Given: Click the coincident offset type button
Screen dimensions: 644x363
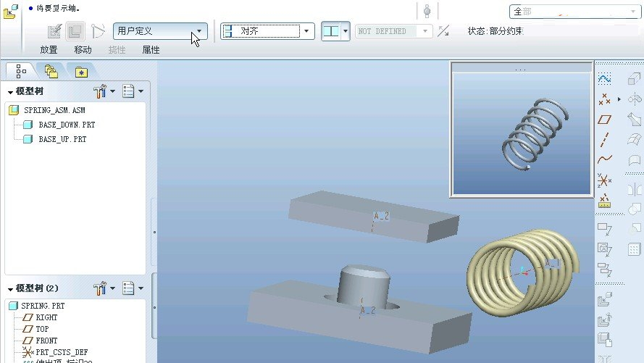Looking at the screenshot, I should click(x=331, y=31).
